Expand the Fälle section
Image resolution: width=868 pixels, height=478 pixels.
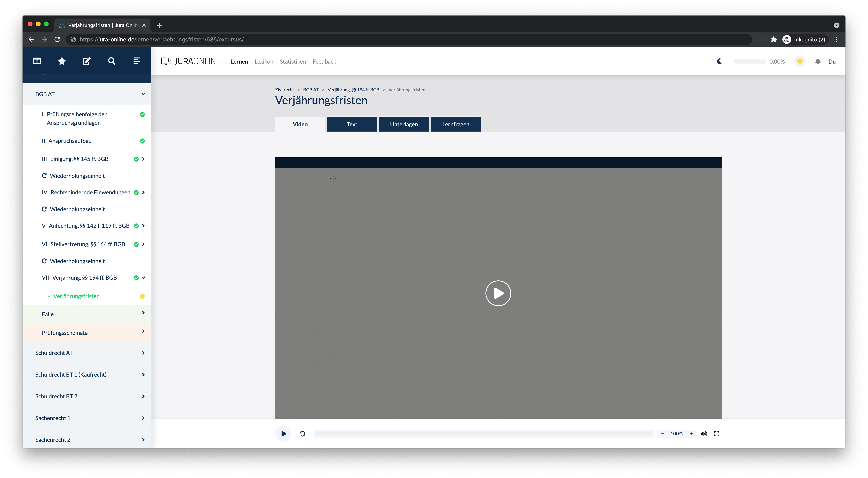click(143, 313)
